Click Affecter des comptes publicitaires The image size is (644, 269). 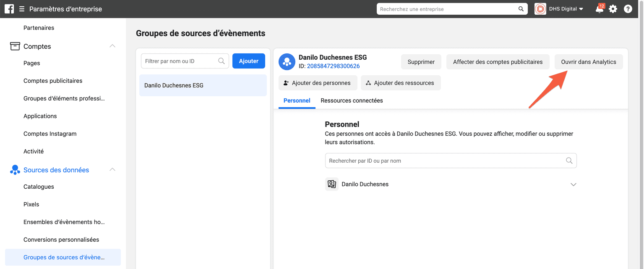[x=498, y=62]
